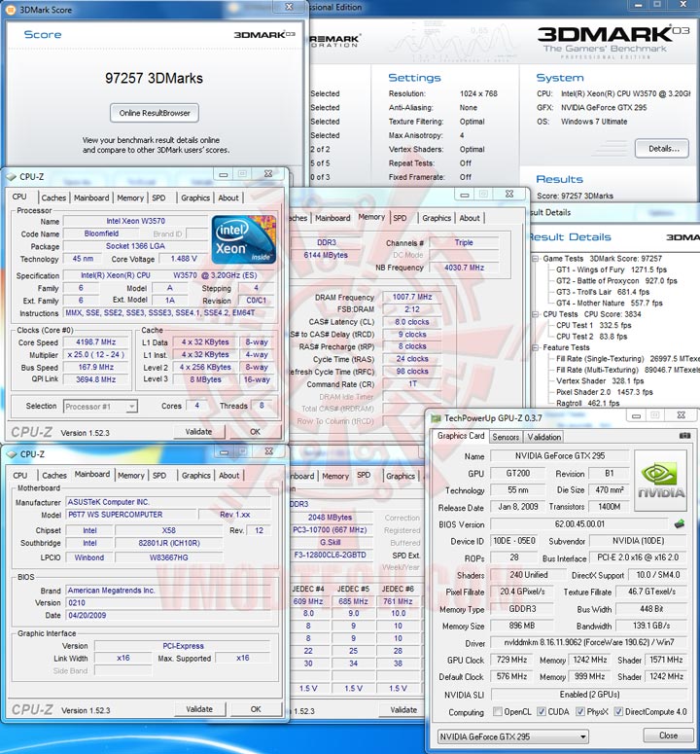Click the Core Speed 4198.7 MHz value

click(x=96, y=341)
